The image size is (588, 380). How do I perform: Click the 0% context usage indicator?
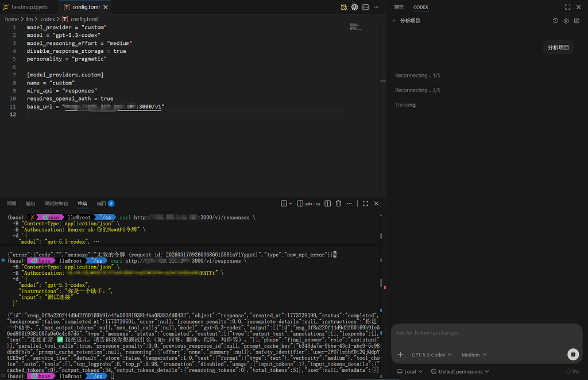click(x=572, y=372)
